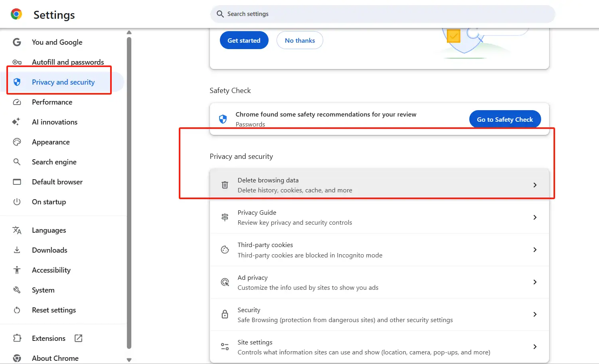Click the Google G icon beside You and Google
Screen dimensions: 599x364
coord(17,42)
